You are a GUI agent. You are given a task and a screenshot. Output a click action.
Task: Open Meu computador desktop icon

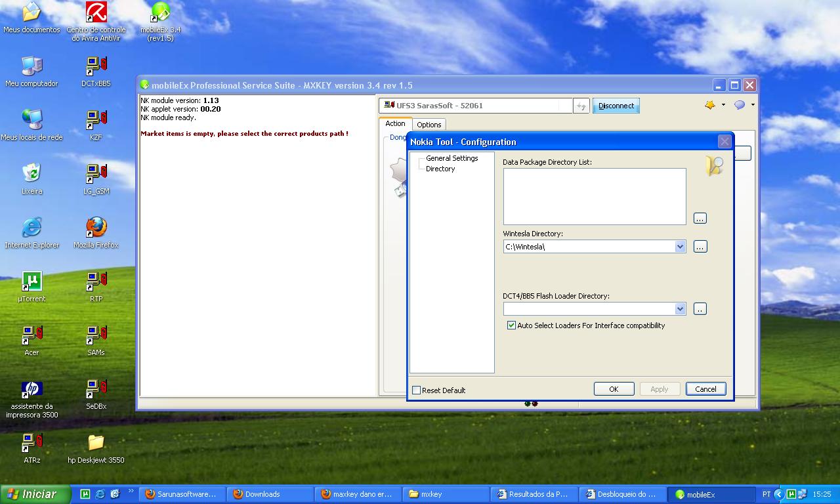(31, 72)
